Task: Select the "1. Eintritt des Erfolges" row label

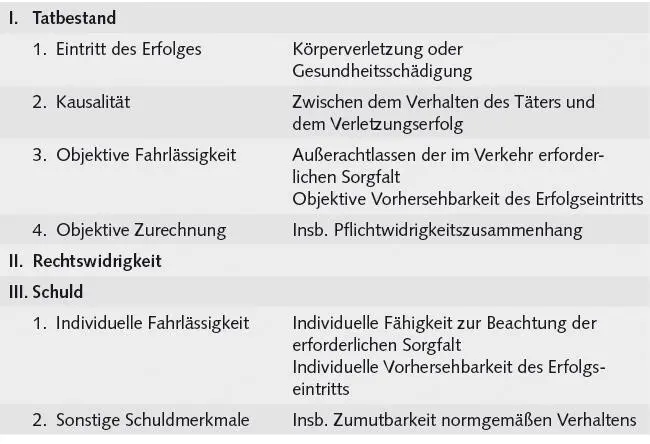Action: pos(117,48)
